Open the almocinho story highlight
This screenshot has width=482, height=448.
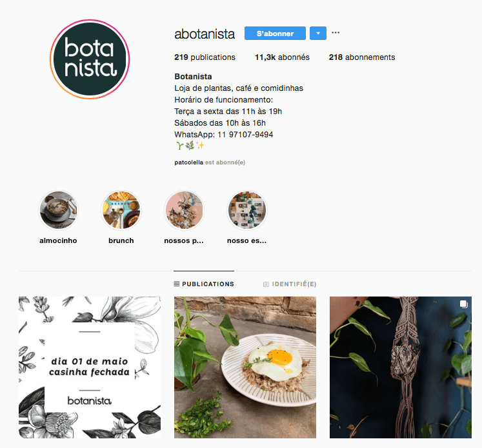58,210
